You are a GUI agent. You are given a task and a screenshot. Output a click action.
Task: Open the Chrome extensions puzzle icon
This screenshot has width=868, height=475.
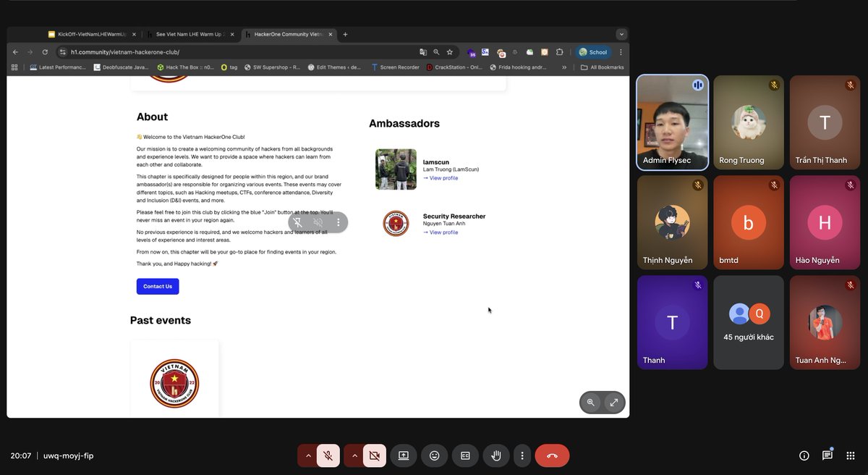point(559,52)
